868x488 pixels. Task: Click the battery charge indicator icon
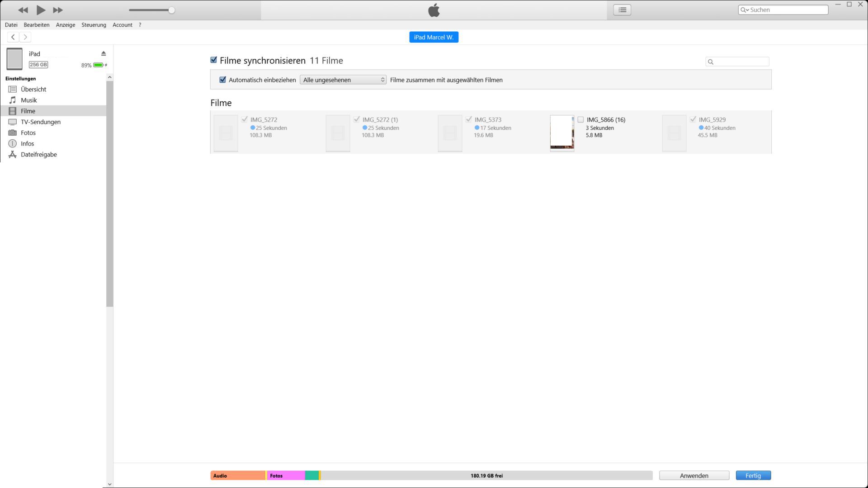(x=99, y=65)
